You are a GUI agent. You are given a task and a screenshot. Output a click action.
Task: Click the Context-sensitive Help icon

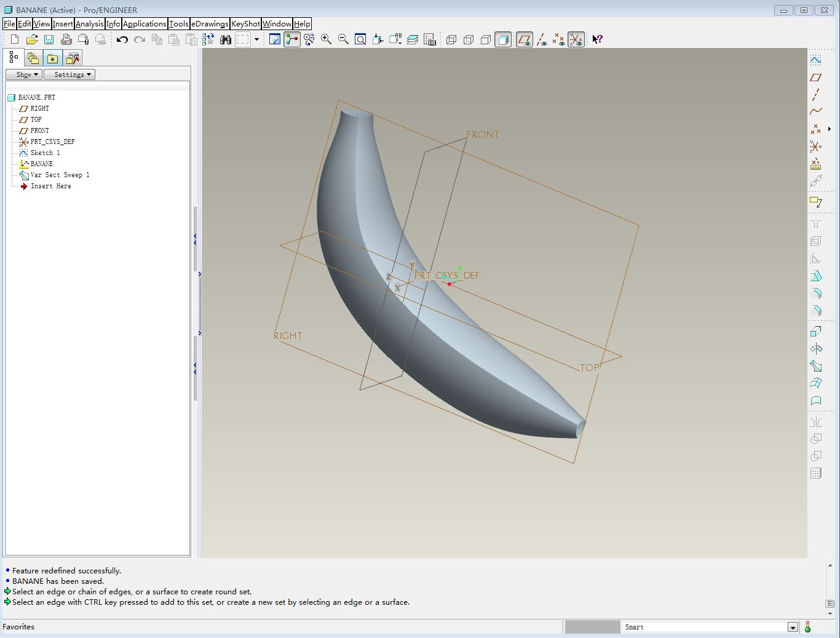click(x=597, y=39)
